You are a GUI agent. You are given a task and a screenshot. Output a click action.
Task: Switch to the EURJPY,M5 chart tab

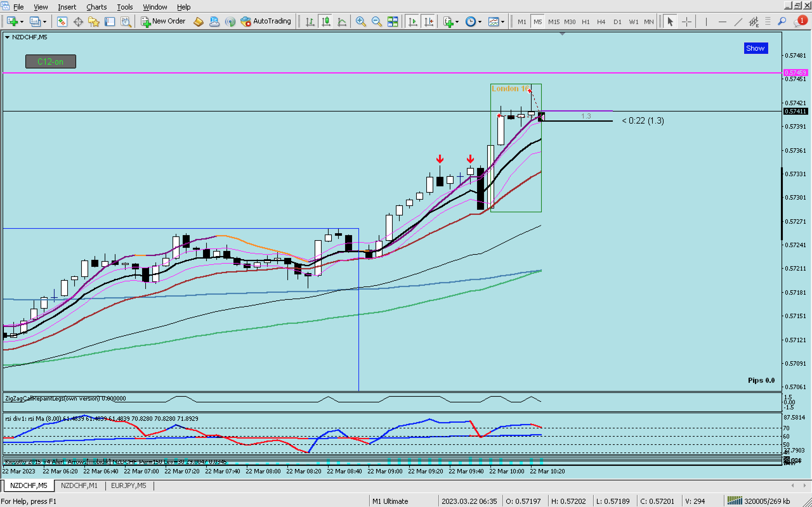(x=128, y=485)
